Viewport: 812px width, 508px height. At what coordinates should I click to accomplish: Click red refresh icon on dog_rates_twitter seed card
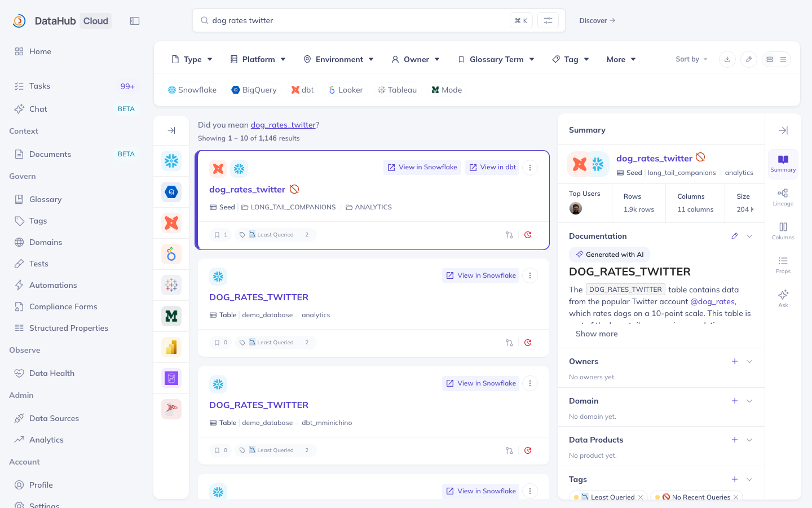click(528, 235)
